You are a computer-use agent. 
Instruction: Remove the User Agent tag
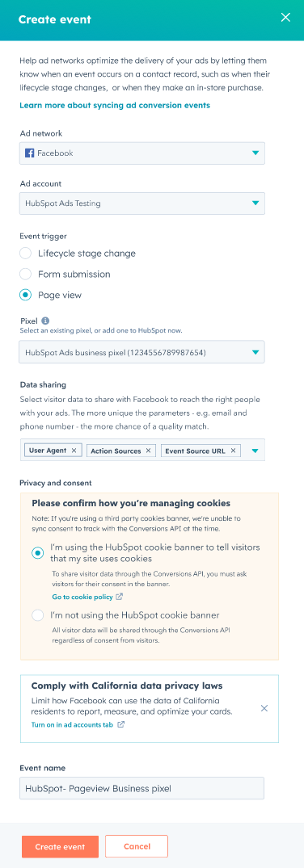pos(74,451)
